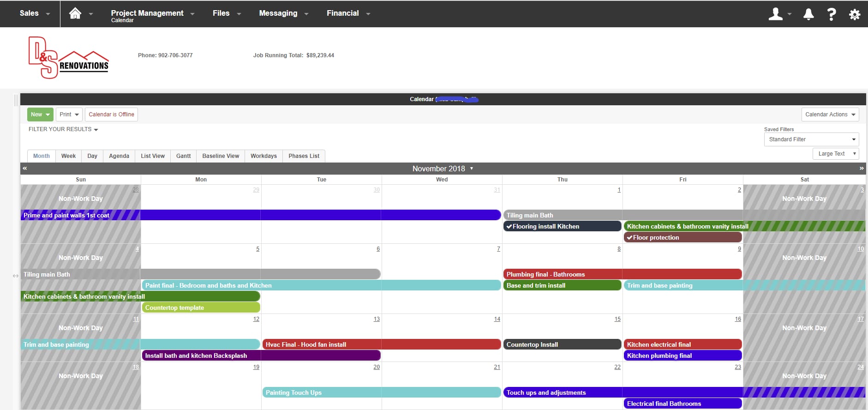The width and height of the screenshot is (868, 410).
Task: Open Painting Touch Ups event
Action: pyautogui.click(x=382, y=392)
